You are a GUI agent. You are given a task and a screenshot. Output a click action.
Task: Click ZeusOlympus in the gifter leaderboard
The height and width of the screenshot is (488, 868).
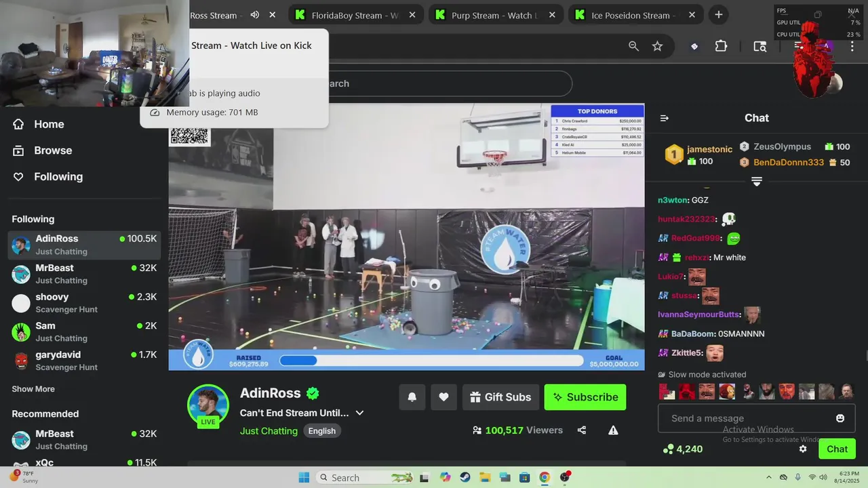click(782, 146)
